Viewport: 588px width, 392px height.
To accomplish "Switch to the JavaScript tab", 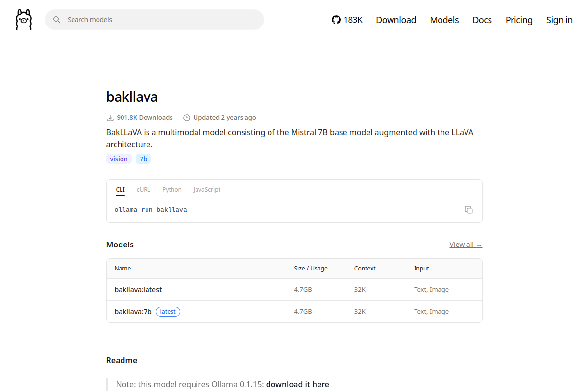I will point(207,190).
